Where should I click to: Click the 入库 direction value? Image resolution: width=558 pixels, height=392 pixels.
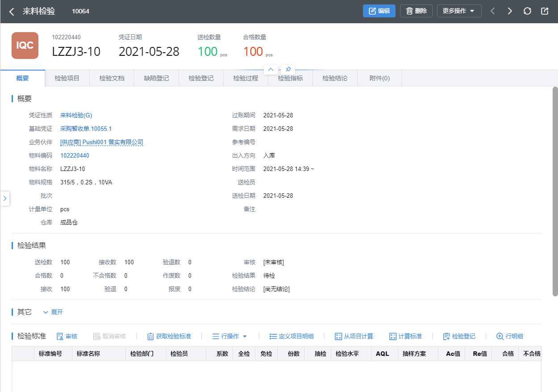[269, 155]
